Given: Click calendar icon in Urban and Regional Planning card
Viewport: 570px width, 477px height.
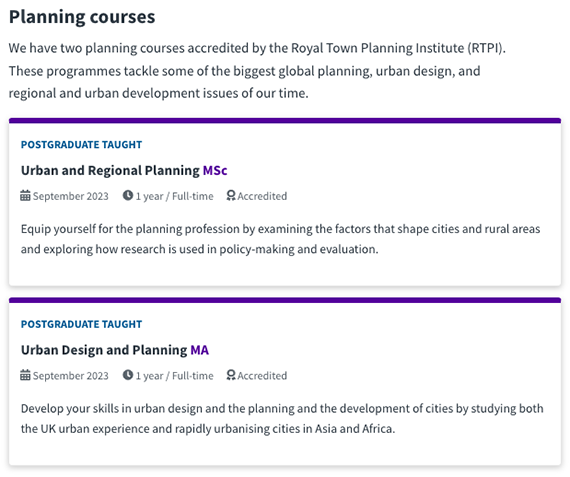Looking at the screenshot, I should click(25, 196).
